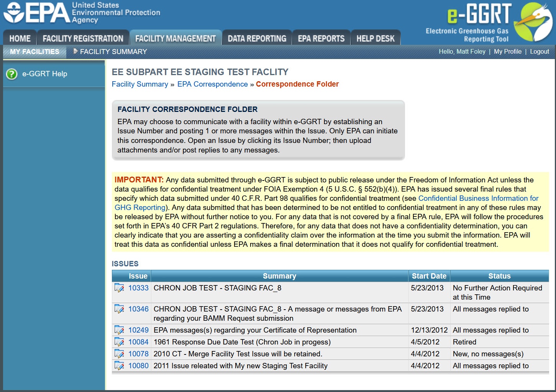Click the edit icon beside issue 10346
Screen dimensions: 556x392
click(x=119, y=309)
